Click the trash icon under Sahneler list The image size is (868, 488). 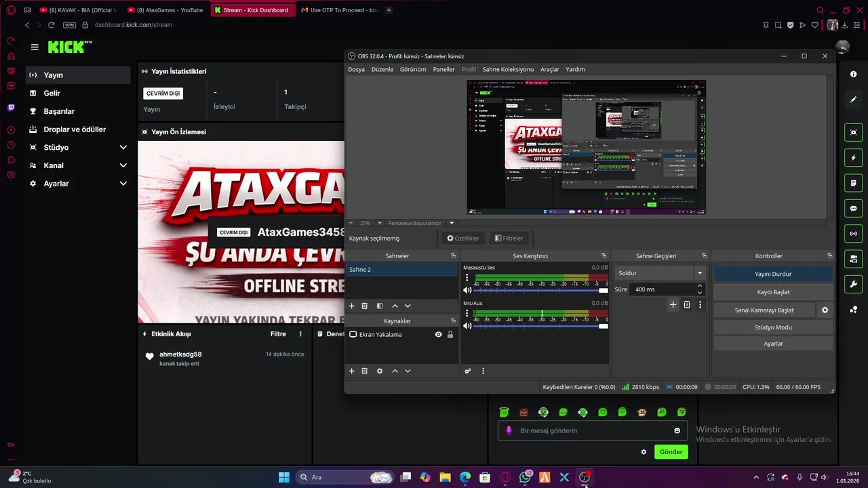[x=364, y=306]
